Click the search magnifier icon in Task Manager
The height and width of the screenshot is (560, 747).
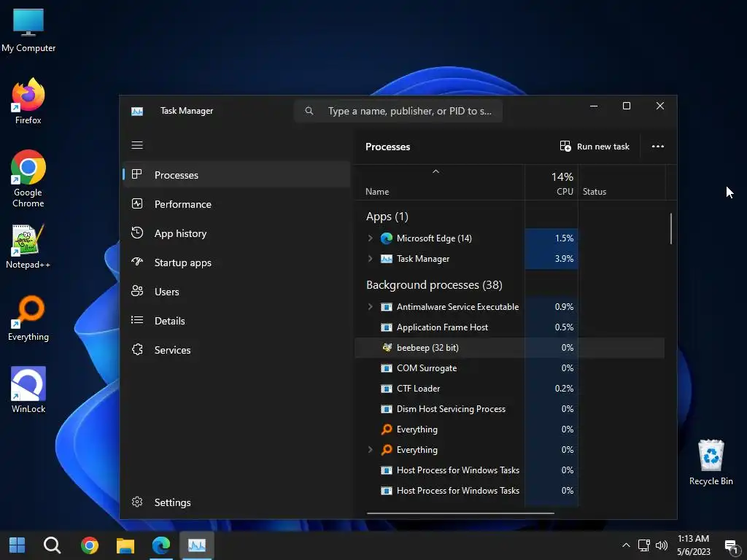tap(309, 111)
